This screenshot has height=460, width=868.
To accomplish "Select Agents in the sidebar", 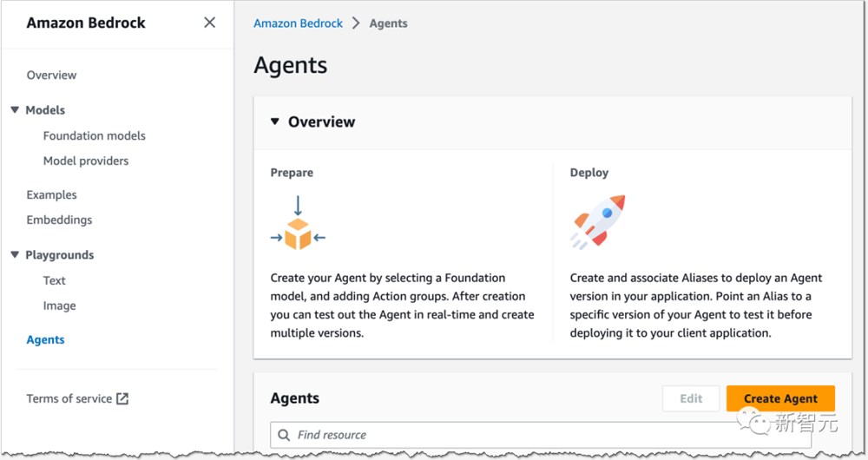I will coord(45,340).
